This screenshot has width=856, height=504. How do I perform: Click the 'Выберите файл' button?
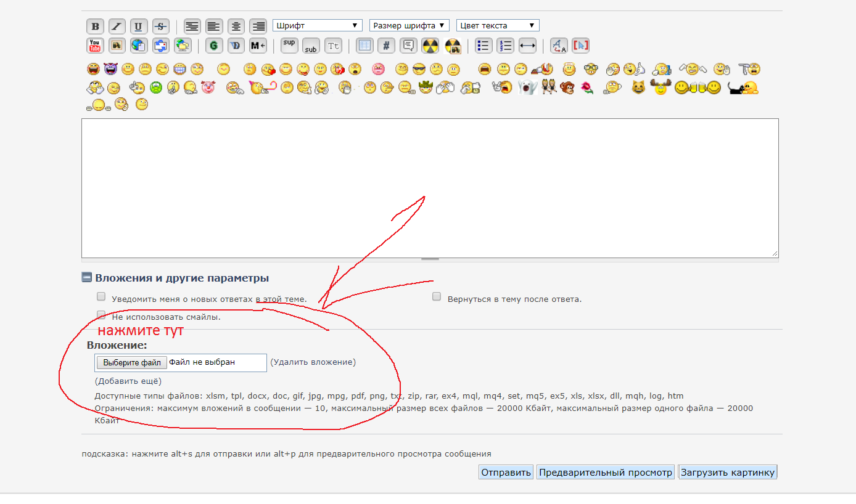pos(132,363)
